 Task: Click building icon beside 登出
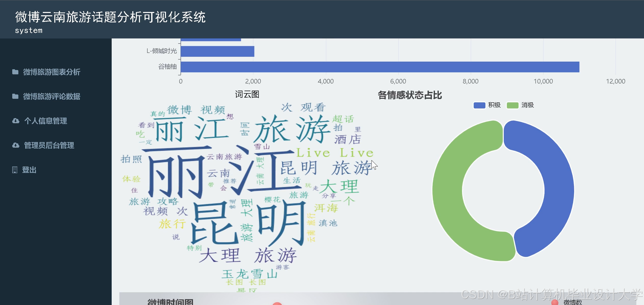15,170
